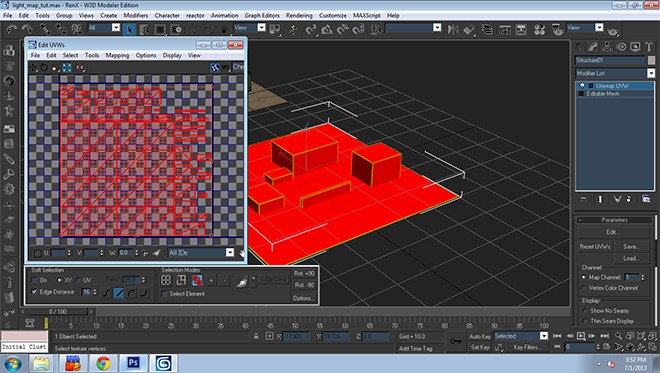The height and width of the screenshot is (373, 660).
Task: Click the Reset UVWs button
Action: 595,247
